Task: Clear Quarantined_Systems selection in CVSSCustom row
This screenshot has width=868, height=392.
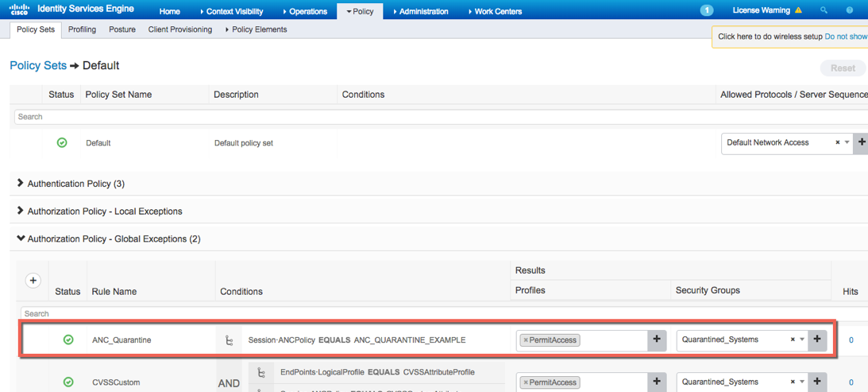Action: [793, 382]
